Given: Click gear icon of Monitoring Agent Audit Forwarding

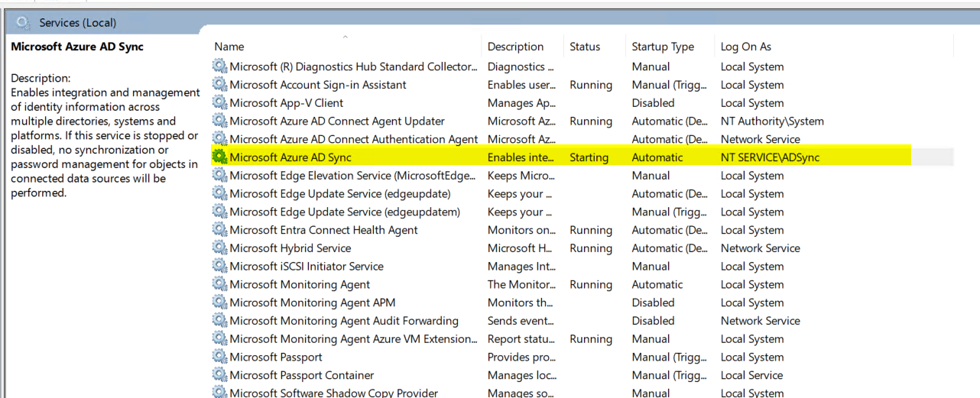Looking at the screenshot, I should (x=220, y=321).
